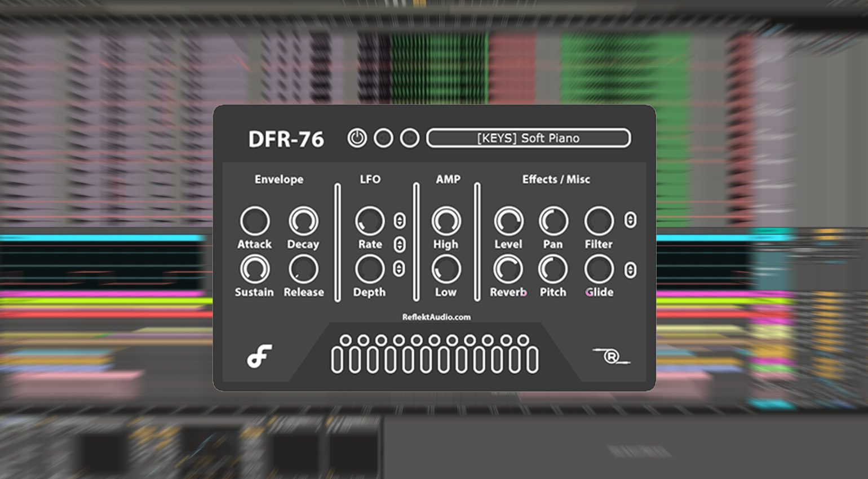
Task: Click the Sustain knob
Action: click(255, 269)
